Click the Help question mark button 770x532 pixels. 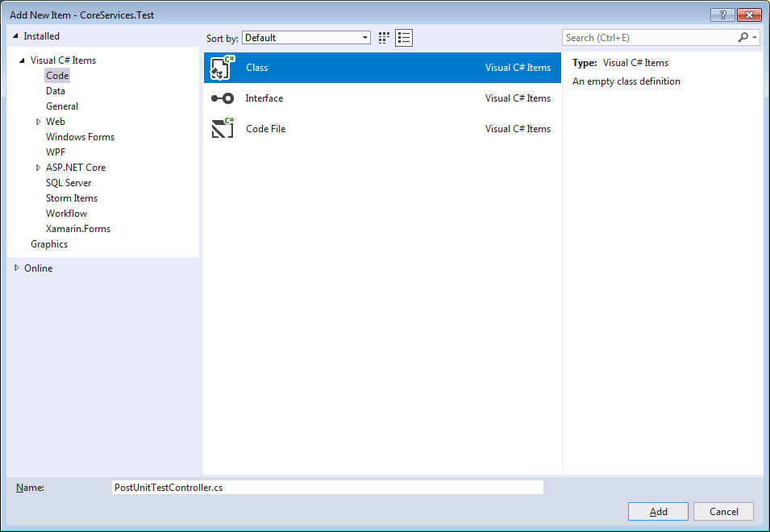pos(722,15)
